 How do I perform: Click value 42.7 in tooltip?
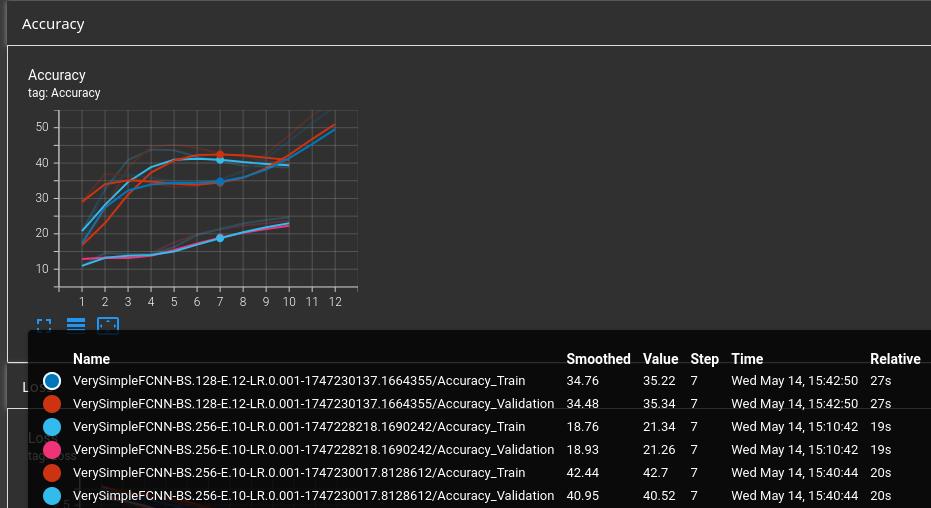pyautogui.click(x=656, y=473)
